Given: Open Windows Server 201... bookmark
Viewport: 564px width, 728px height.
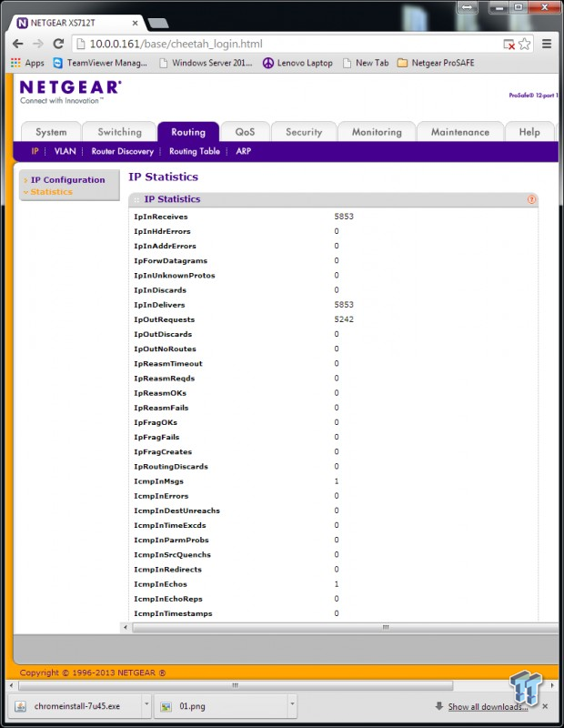Looking at the screenshot, I should tap(206, 63).
